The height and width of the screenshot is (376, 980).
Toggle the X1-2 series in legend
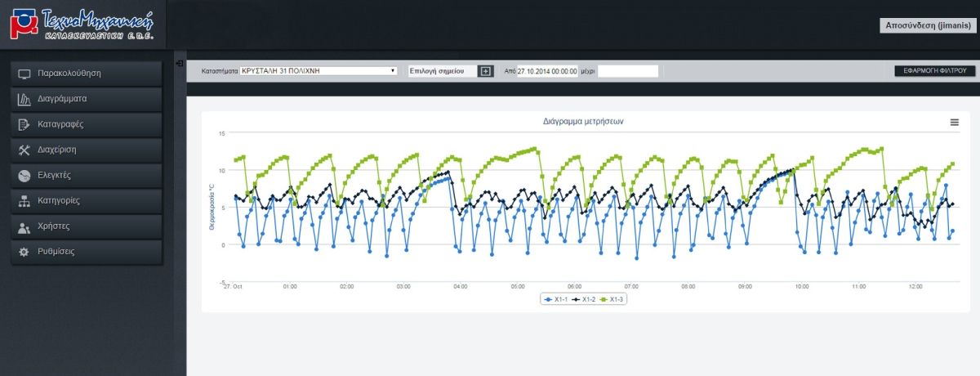click(x=584, y=300)
